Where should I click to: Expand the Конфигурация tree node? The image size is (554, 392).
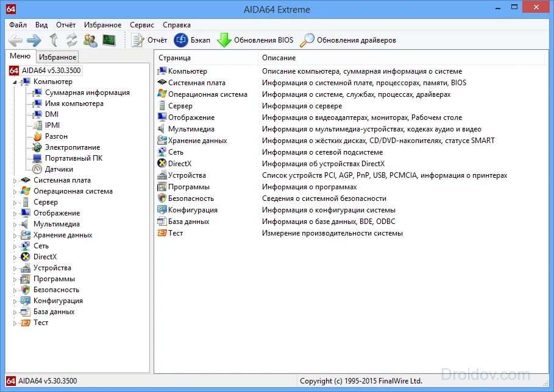pyautogui.click(x=15, y=301)
